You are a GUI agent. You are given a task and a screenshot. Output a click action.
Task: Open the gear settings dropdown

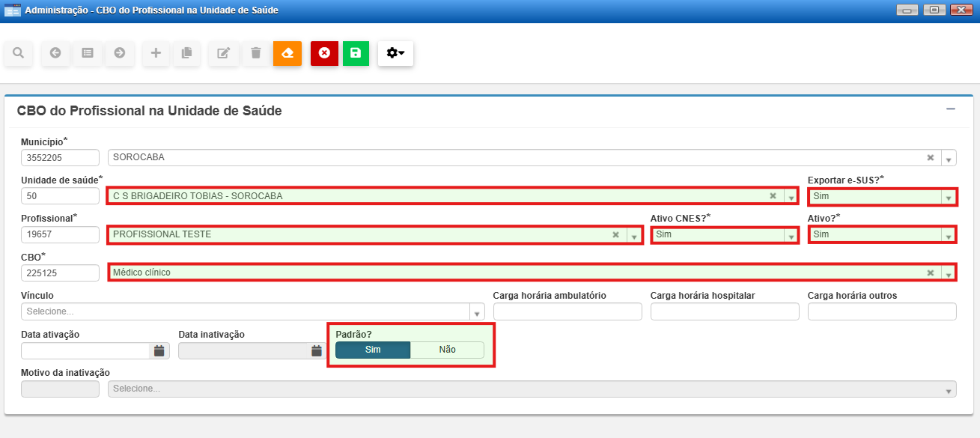click(395, 53)
